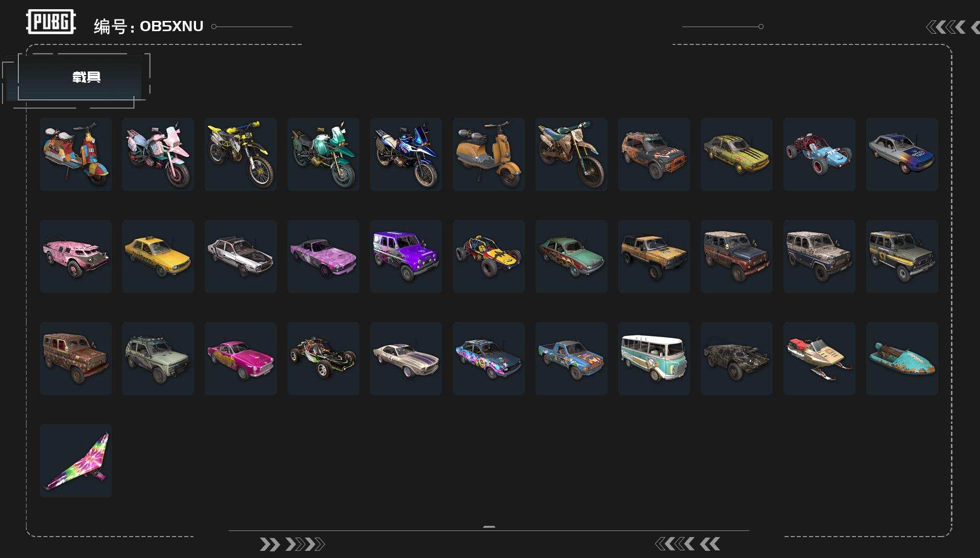
Task: Click the double right arrows at bottom
Action: 292,544
